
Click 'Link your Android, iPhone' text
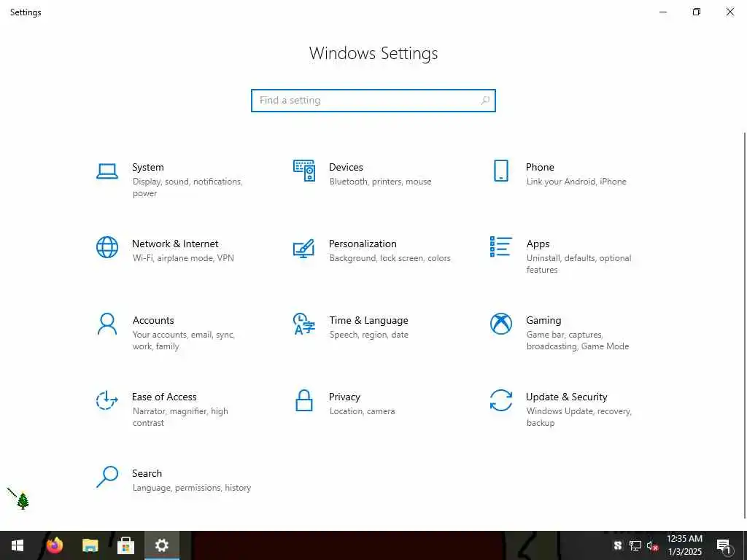(x=576, y=182)
